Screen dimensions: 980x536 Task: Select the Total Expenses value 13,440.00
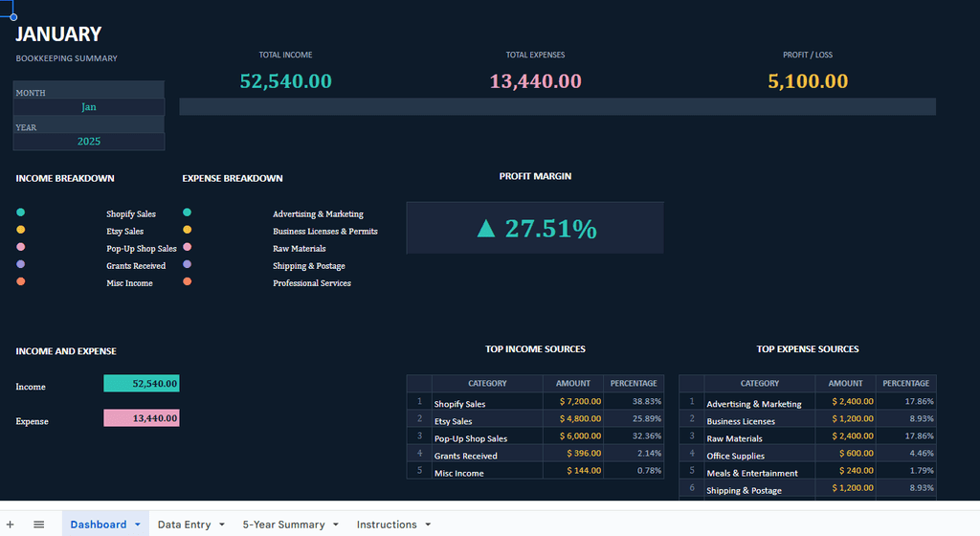pos(535,82)
